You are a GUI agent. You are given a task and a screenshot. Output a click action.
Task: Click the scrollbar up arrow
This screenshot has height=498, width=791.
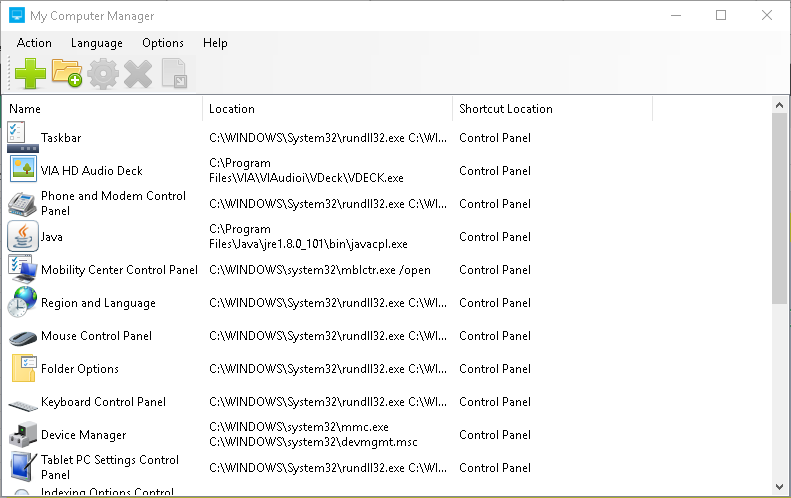point(779,105)
